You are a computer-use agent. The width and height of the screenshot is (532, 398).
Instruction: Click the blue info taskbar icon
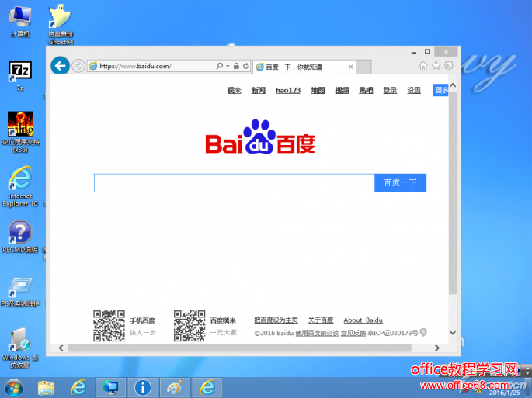142,387
